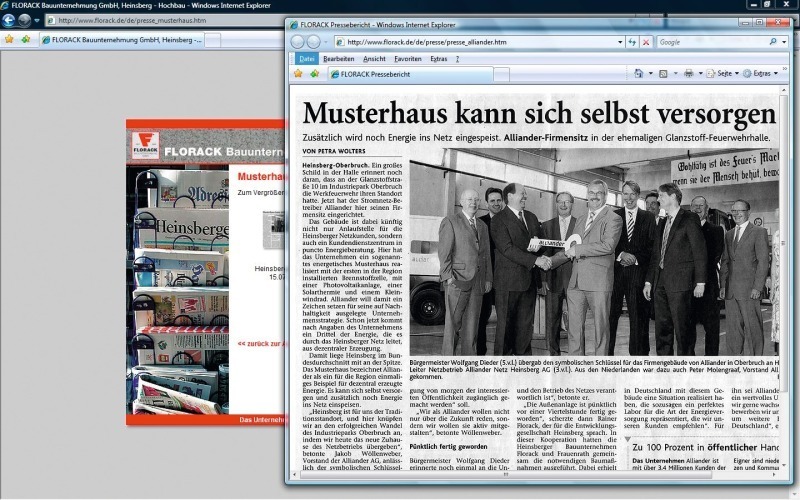Click the Print icon in command bar
800x500 pixels.
point(688,73)
